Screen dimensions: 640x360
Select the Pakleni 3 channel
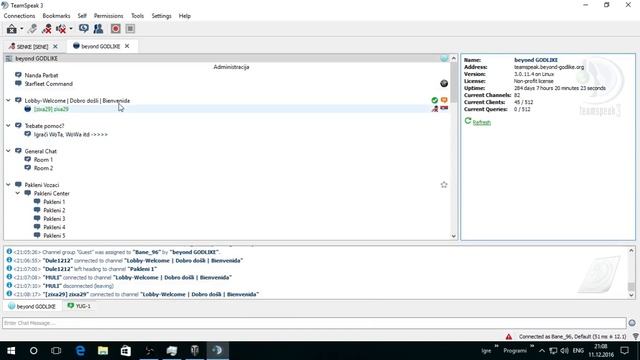point(54,219)
